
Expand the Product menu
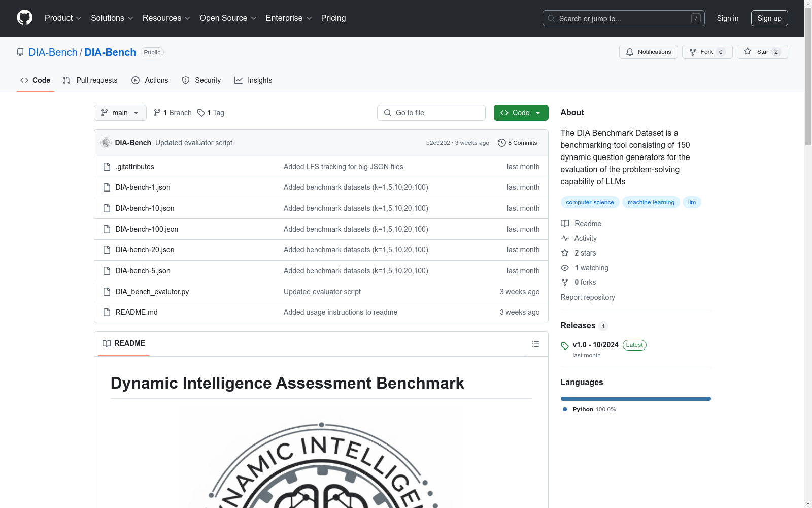pos(63,18)
